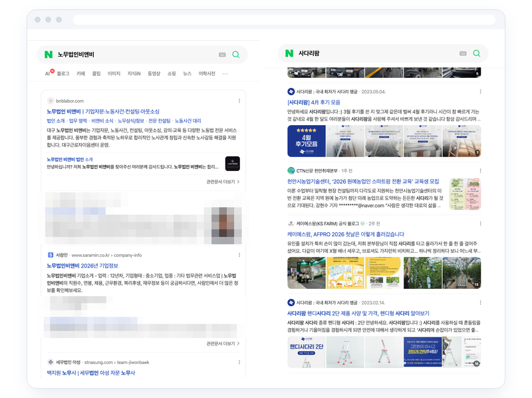This screenshot has width=532, height=398.
Task: Click 사다리팜 profile icon on 2023.02.14 post
Action: tap(291, 303)
